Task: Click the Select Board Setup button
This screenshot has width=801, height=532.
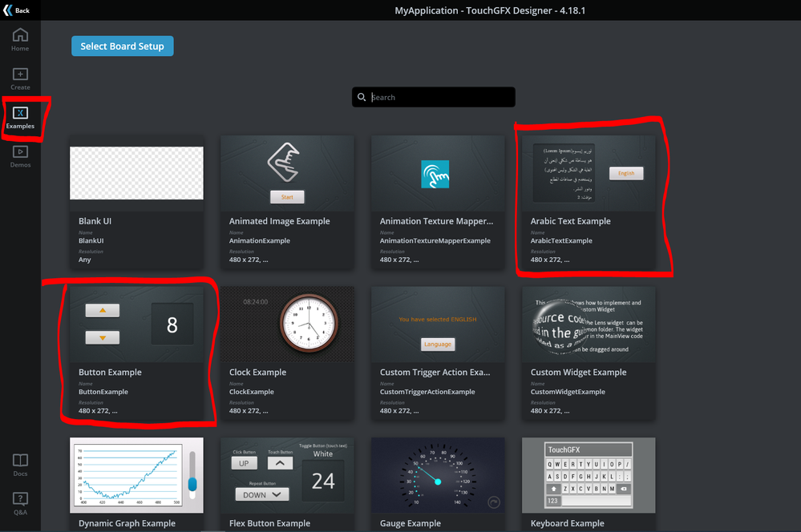Action: [x=123, y=46]
